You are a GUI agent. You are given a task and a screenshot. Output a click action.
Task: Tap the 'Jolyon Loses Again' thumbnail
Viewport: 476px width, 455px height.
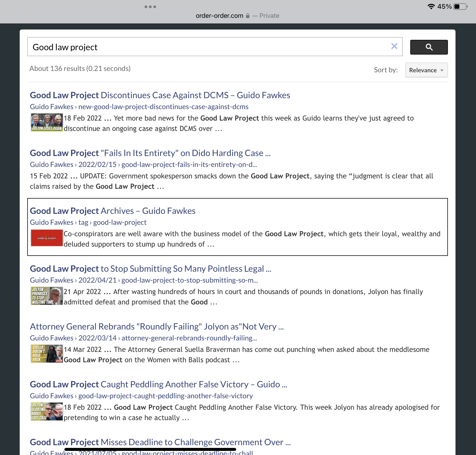click(x=47, y=122)
